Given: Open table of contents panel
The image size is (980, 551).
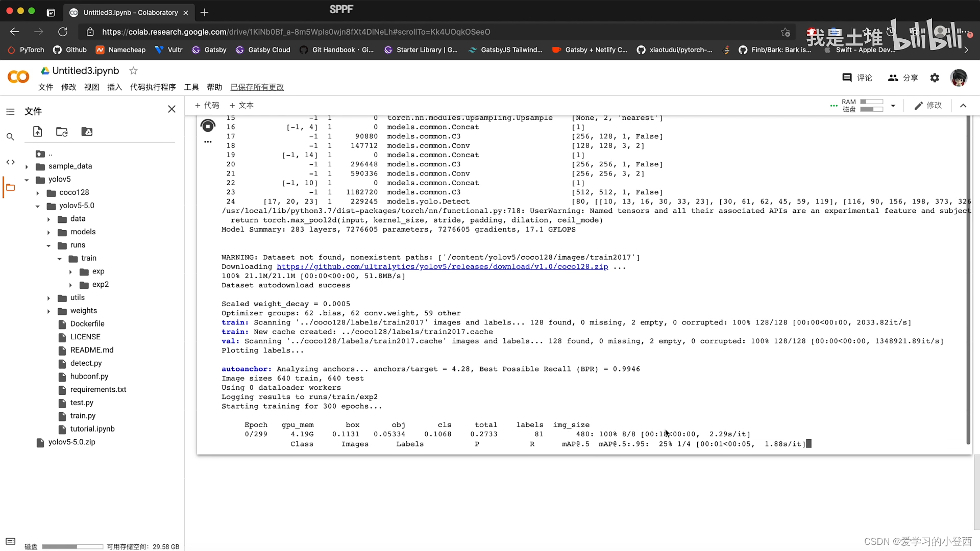Looking at the screenshot, I should 10,111.
